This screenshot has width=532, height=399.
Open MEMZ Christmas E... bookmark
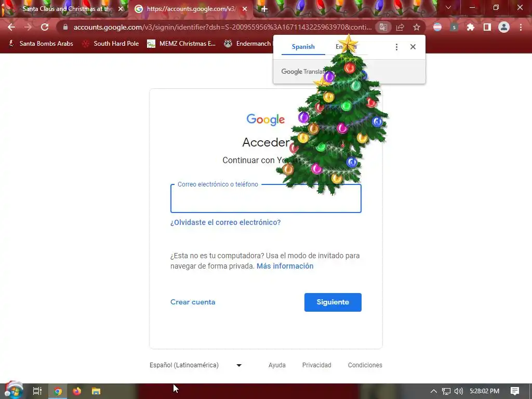[181, 44]
